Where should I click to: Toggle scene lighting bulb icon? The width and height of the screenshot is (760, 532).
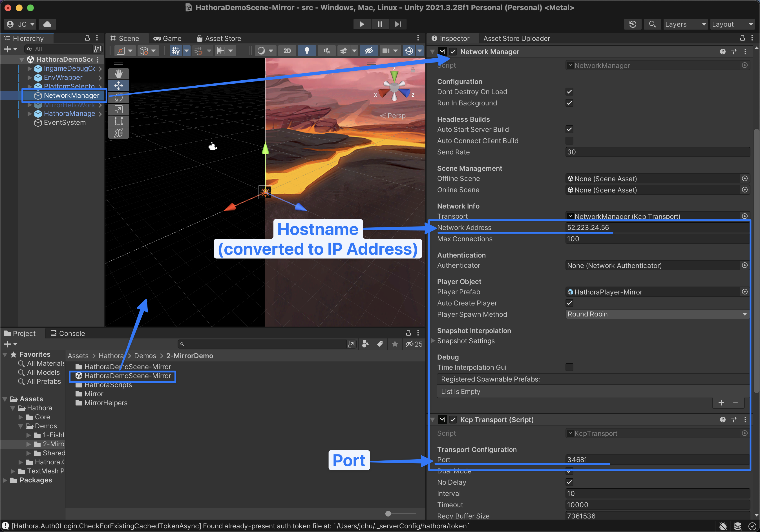pyautogui.click(x=306, y=51)
